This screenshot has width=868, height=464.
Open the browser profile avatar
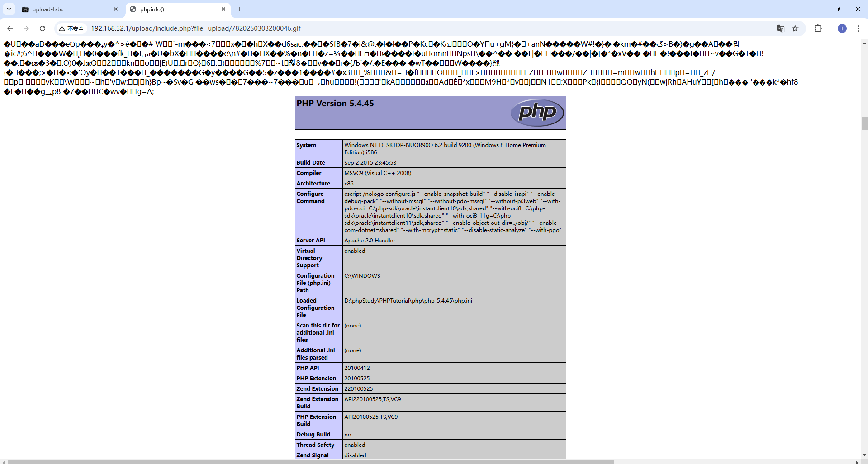tap(842, 28)
